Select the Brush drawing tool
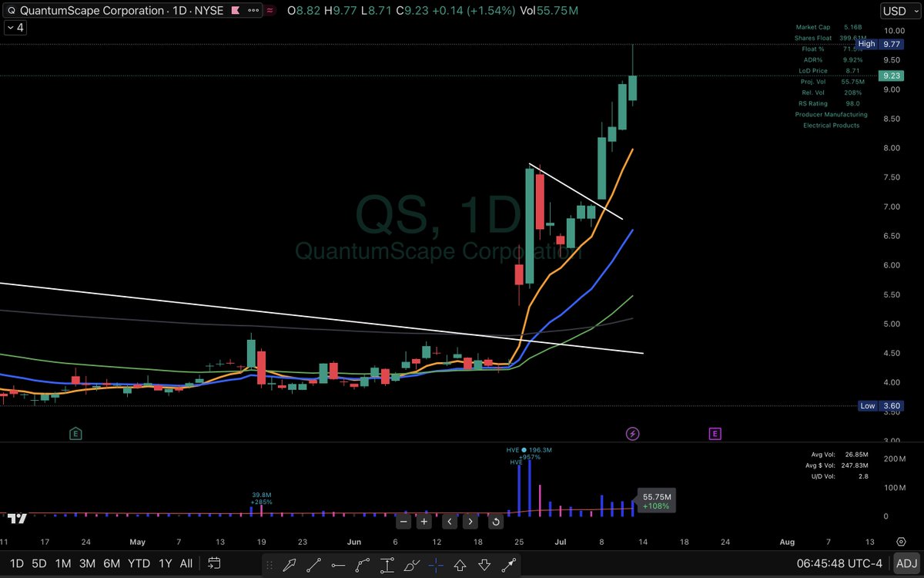This screenshot has height=578, width=924. [412, 565]
